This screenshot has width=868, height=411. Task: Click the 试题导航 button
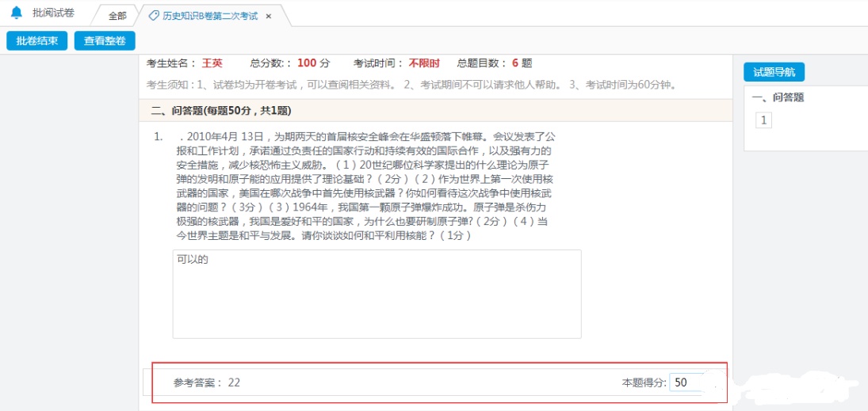(774, 72)
